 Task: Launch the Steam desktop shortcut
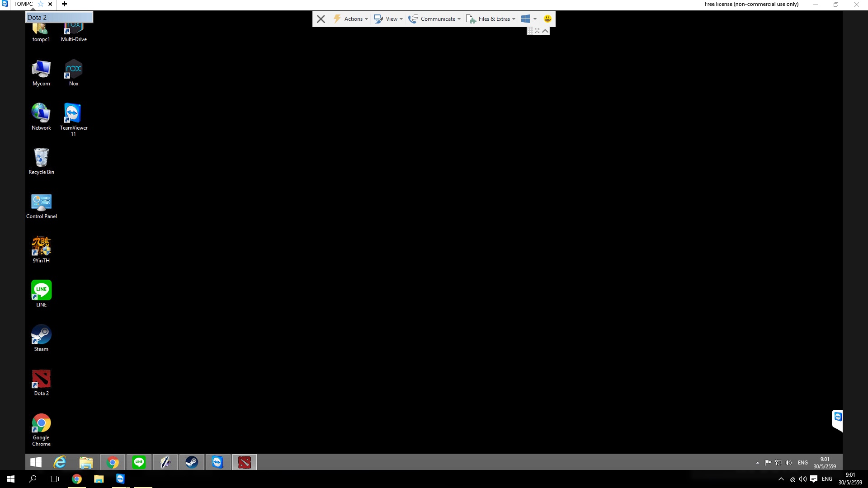pyautogui.click(x=41, y=338)
